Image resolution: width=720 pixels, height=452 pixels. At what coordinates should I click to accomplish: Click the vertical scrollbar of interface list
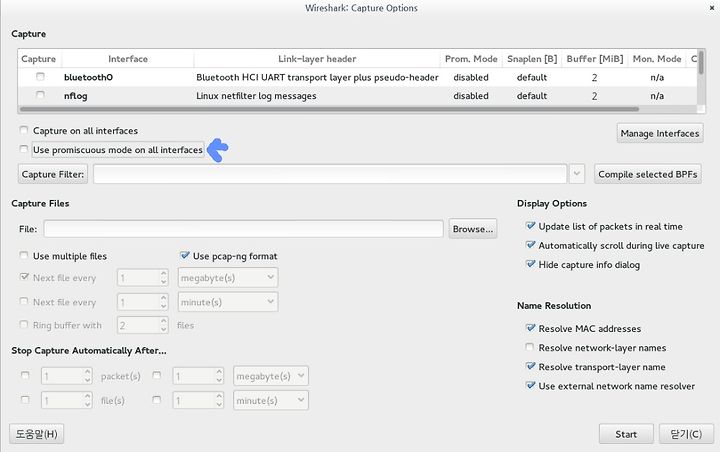[x=701, y=62]
